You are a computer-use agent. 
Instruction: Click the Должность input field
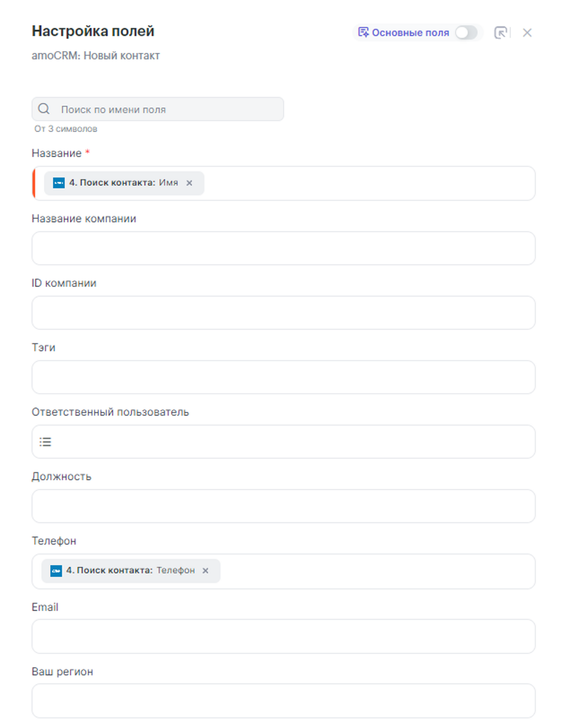point(283,506)
